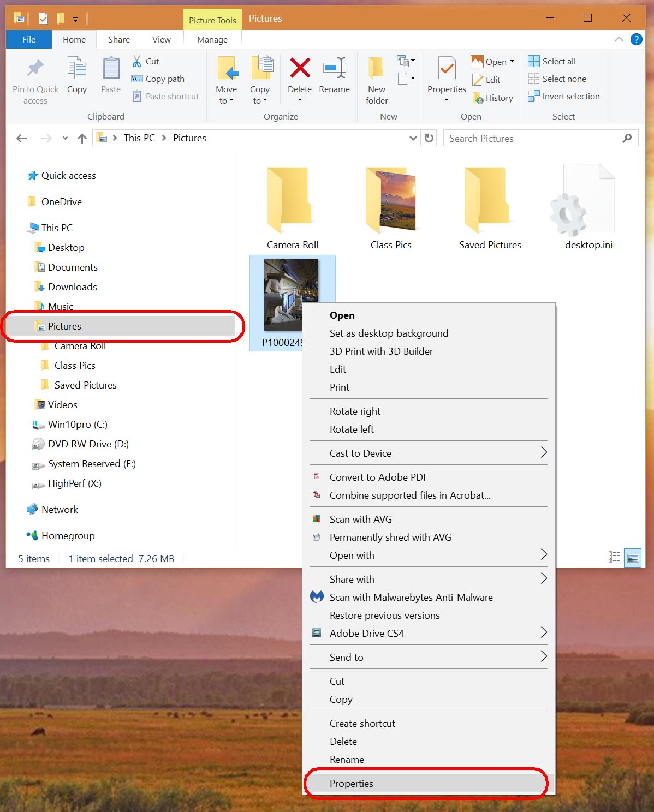Choose Scan with Malwarebytes Anti-Malware
This screenshot has width=654, height=812.
(411, 598)
